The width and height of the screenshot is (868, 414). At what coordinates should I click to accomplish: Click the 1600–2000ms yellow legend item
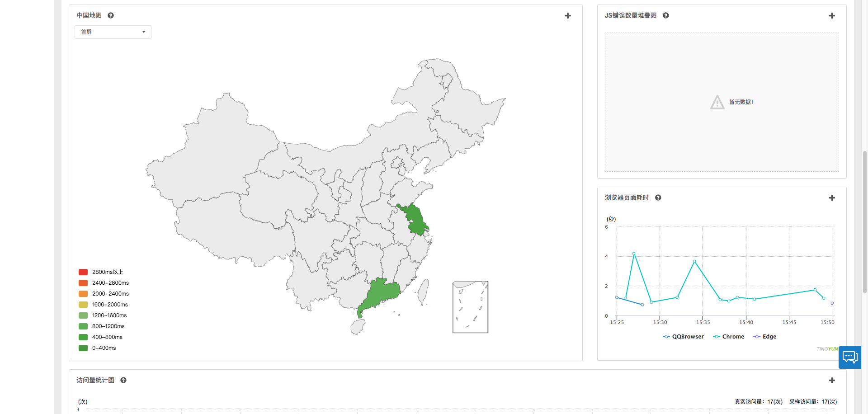[x=103, y=305]
